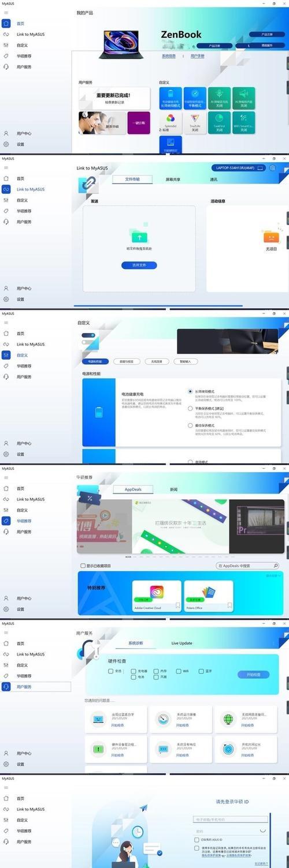
Task: Toggle hamburger menu in Link to MyASUS window
Action: click(6, 168)
